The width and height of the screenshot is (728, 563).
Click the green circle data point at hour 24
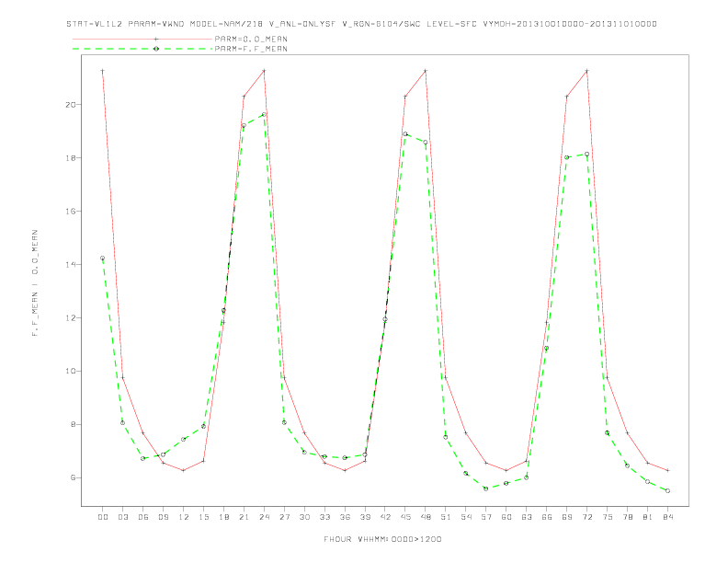(x=264, y=115)
